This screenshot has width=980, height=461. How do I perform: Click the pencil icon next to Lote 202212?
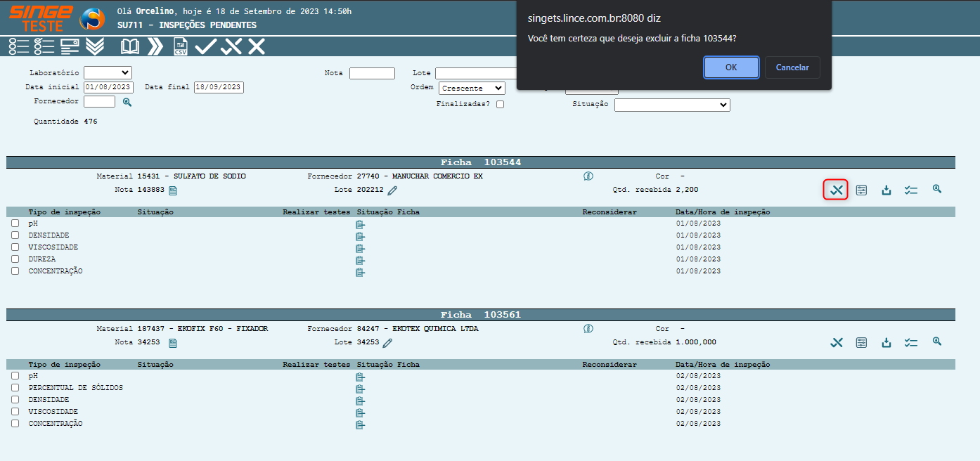click(392, 190)
